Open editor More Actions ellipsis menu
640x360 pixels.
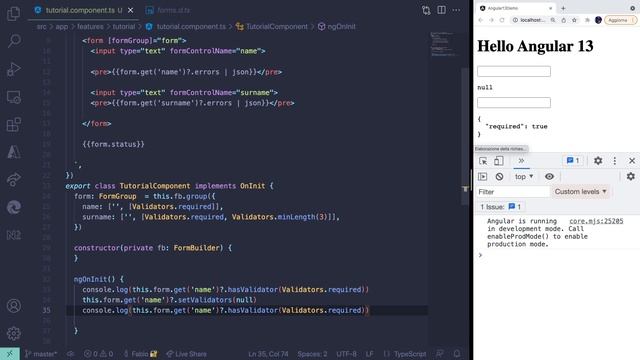pyautogui.click(x=456, y=10)
